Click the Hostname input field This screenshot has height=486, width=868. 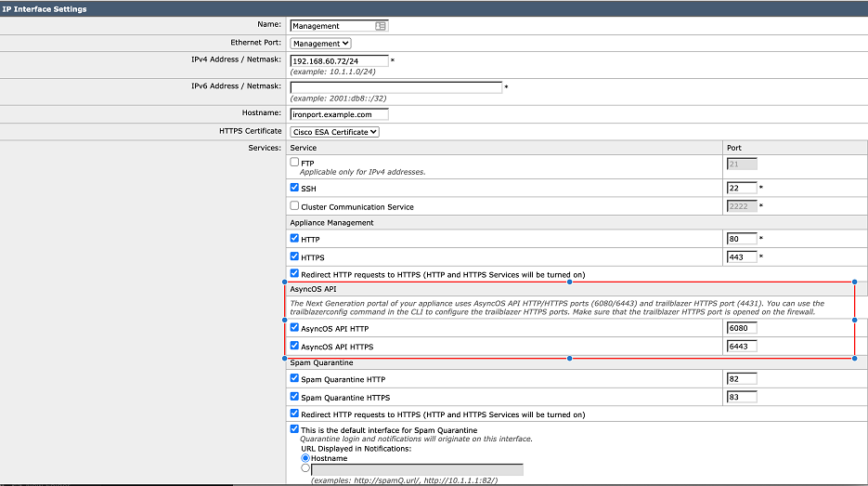339,114
